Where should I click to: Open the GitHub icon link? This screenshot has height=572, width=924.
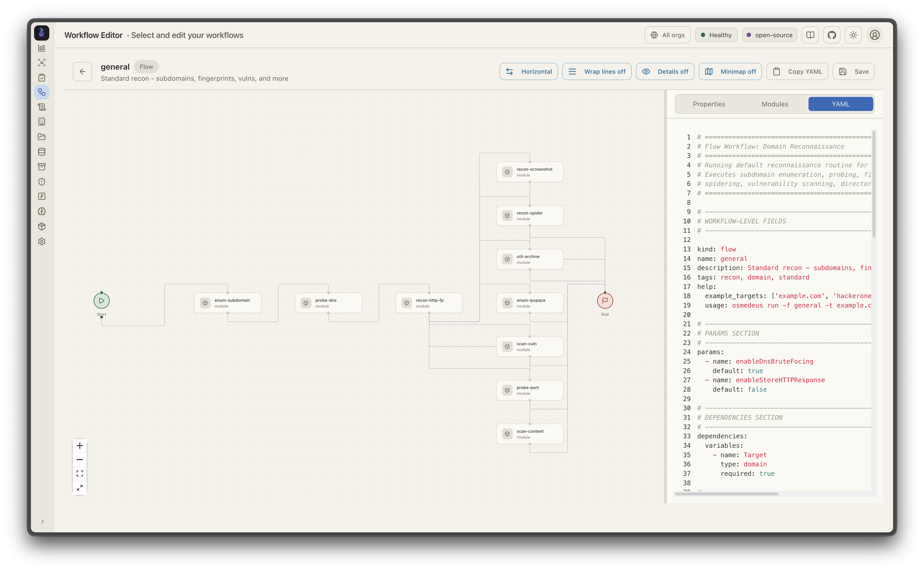[832, 35]
